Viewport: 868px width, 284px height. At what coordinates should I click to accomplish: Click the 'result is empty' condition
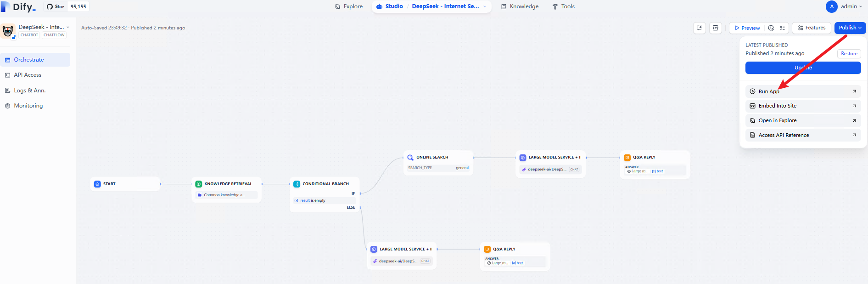tap(325, 200)
